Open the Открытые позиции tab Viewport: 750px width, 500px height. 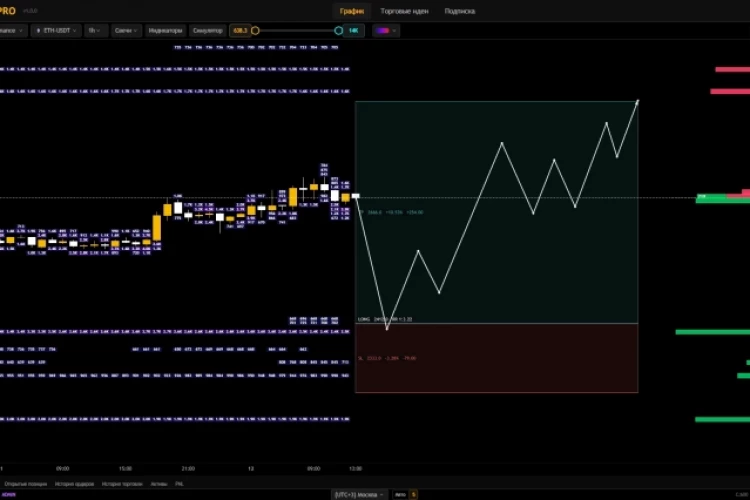point(25,484)
